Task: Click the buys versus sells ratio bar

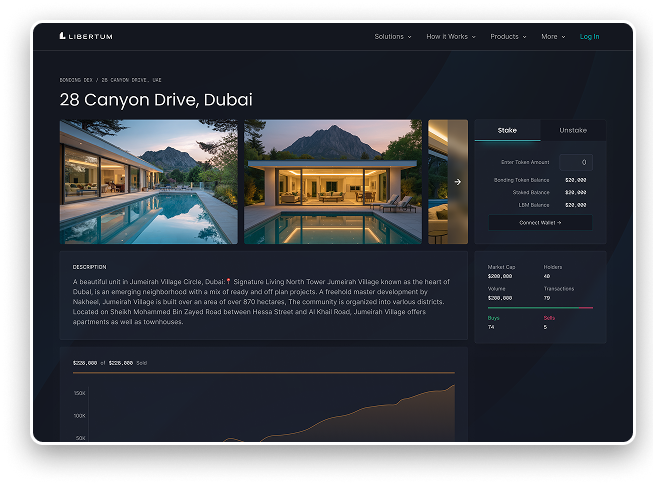Action: tap(540, 308)
